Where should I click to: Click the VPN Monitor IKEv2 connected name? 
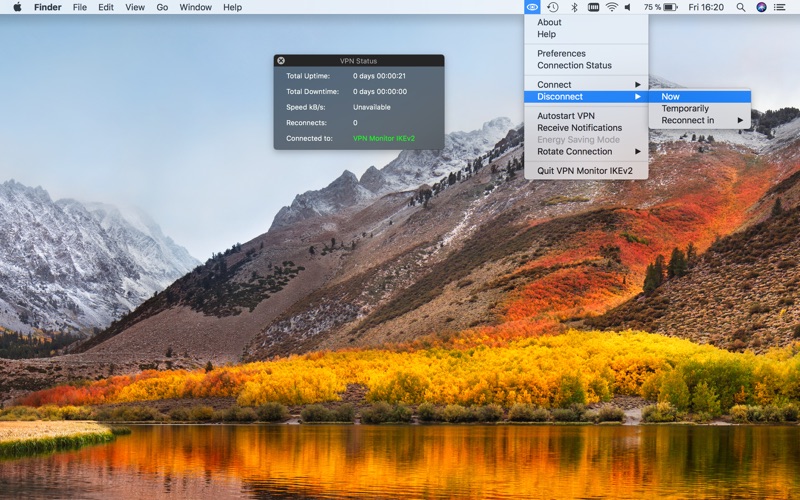[384, 138]
